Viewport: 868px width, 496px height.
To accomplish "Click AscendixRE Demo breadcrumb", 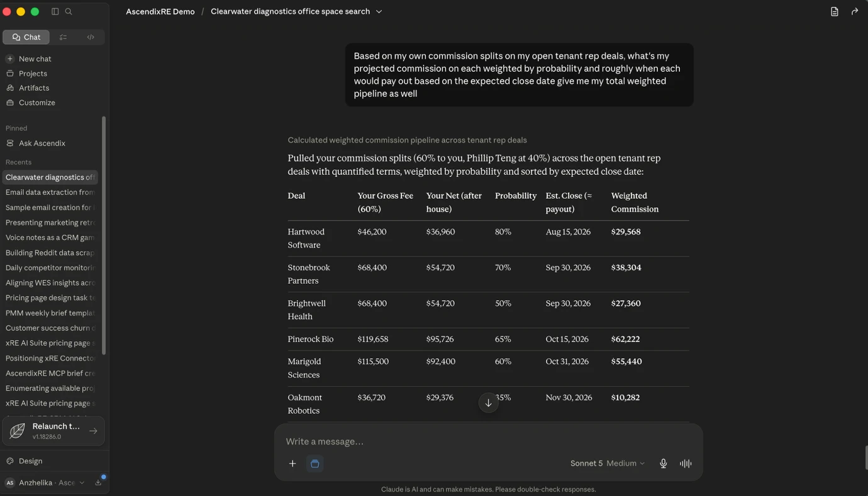I will pyautogui.click(x=160, y=11).
